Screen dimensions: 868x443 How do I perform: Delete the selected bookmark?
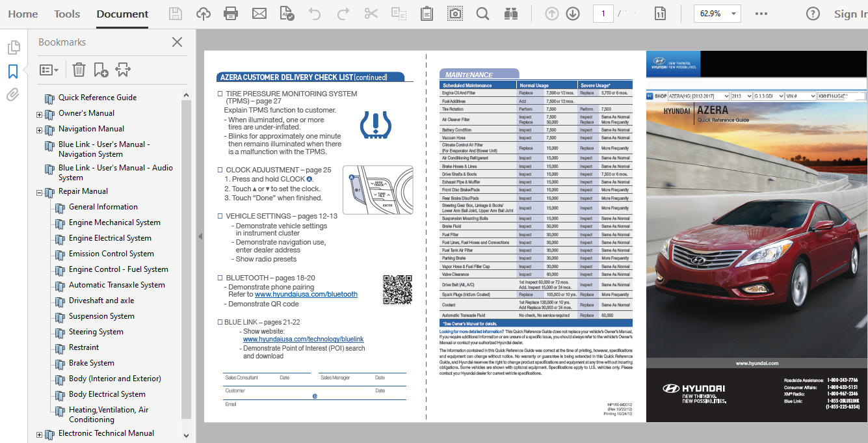[79, 69]
